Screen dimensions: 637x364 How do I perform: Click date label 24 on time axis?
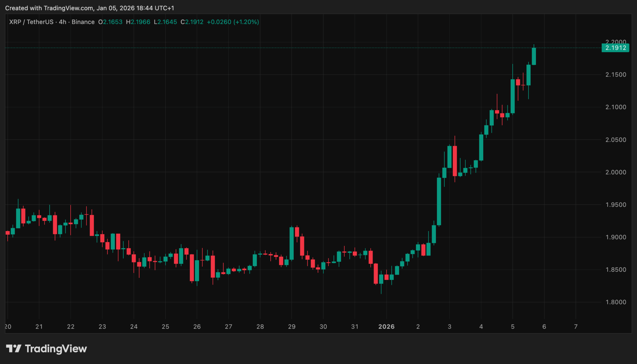pos(134,326)
